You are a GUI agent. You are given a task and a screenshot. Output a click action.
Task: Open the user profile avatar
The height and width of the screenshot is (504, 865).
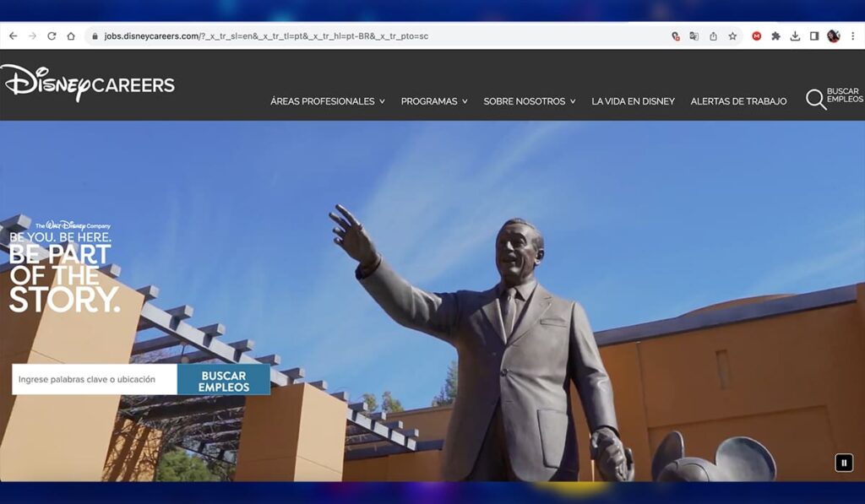[x=834, y=36]
